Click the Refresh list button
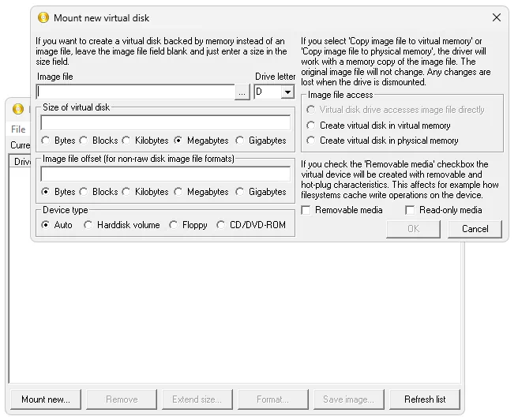518x420 pixels. pyautogui.click(x=425, y=399)
